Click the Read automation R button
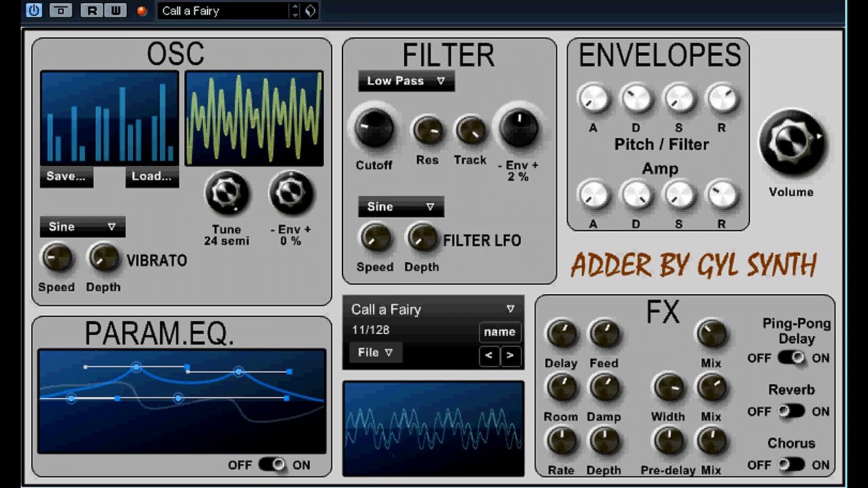The width and height of the screenshot is (868, 488). (x=91, y=10)
